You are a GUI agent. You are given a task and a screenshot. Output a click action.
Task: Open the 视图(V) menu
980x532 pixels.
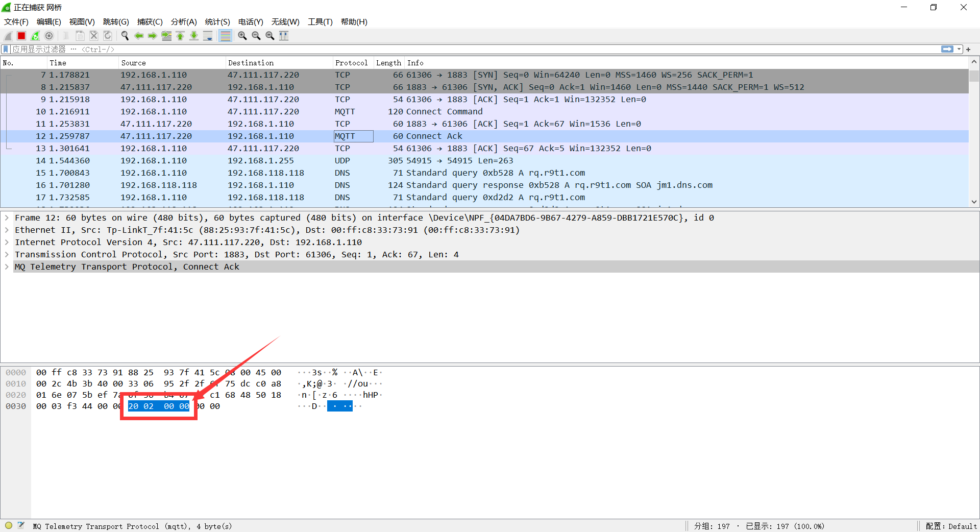tap(82, 22)
